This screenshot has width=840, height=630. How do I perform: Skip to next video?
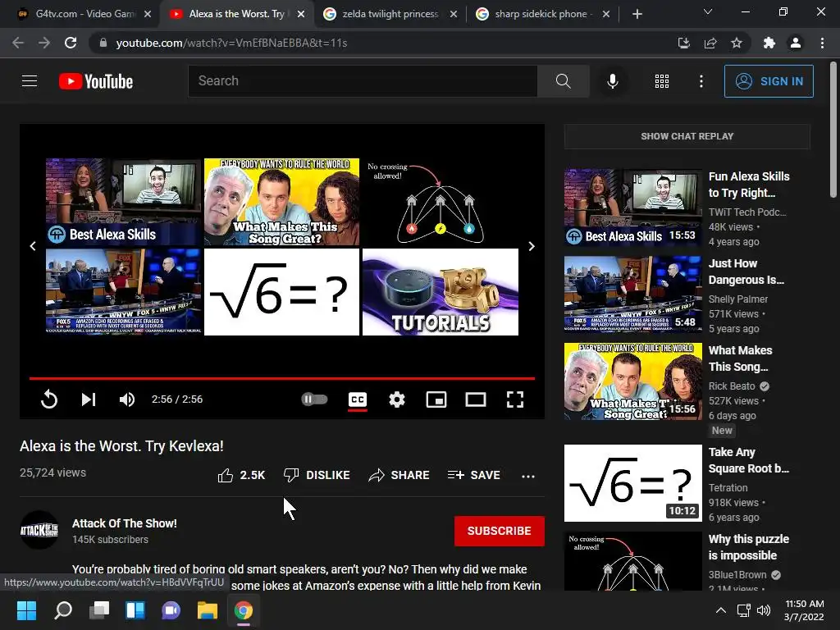(x=89, y=399)
